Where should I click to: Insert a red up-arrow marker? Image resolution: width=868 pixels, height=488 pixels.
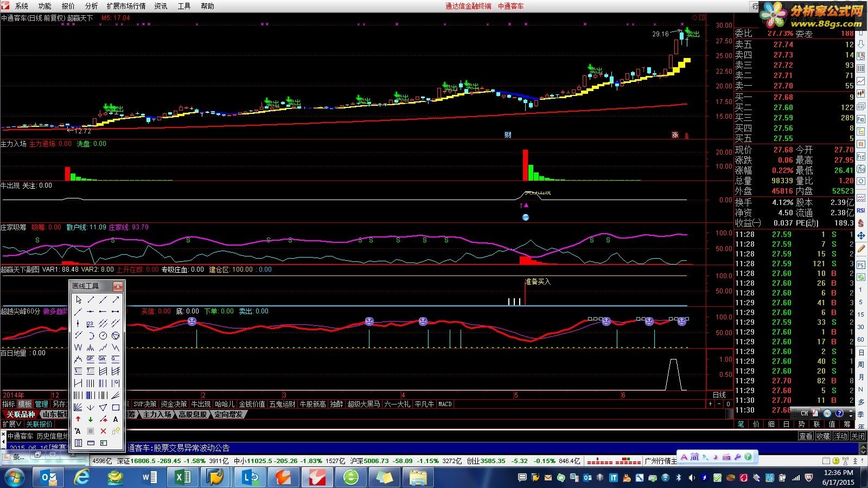coord(78,419)
